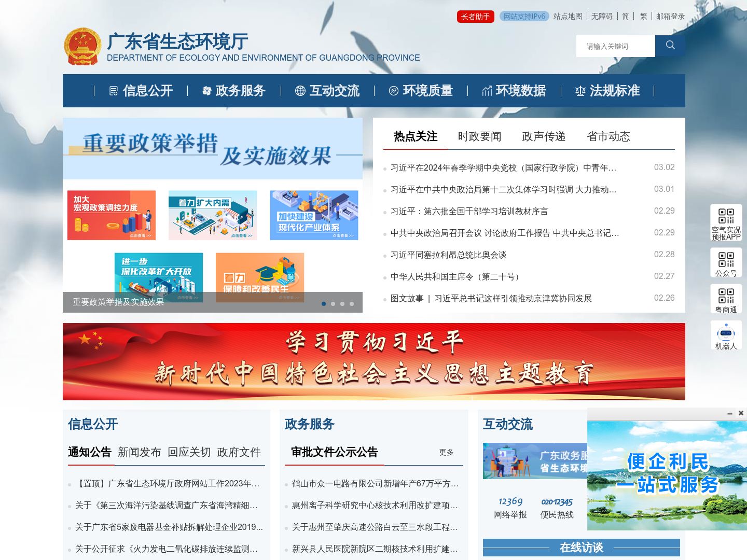Click the 网站支持IPv6 badge

pos(524,17)
